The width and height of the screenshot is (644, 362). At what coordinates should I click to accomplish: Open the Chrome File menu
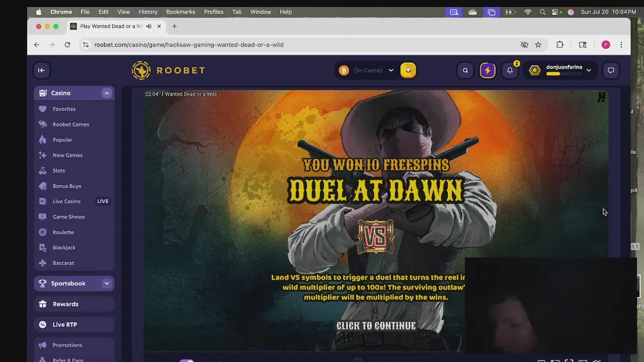(x=85, y=12)
